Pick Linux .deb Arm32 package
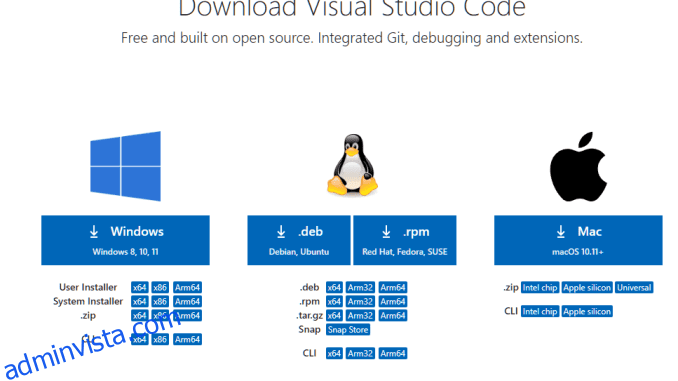678x381 pixels. click(x=360, y=288)
